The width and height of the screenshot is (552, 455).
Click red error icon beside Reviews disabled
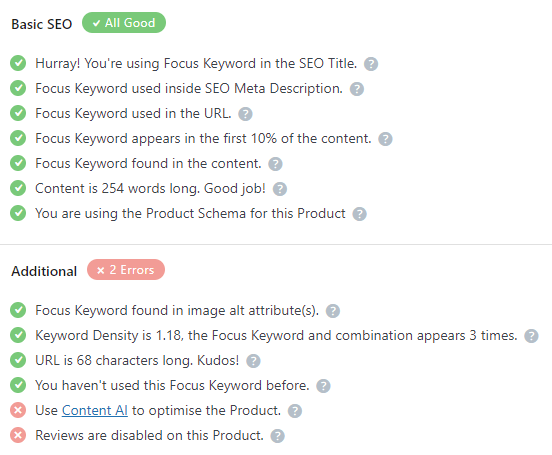coord(18,435)
